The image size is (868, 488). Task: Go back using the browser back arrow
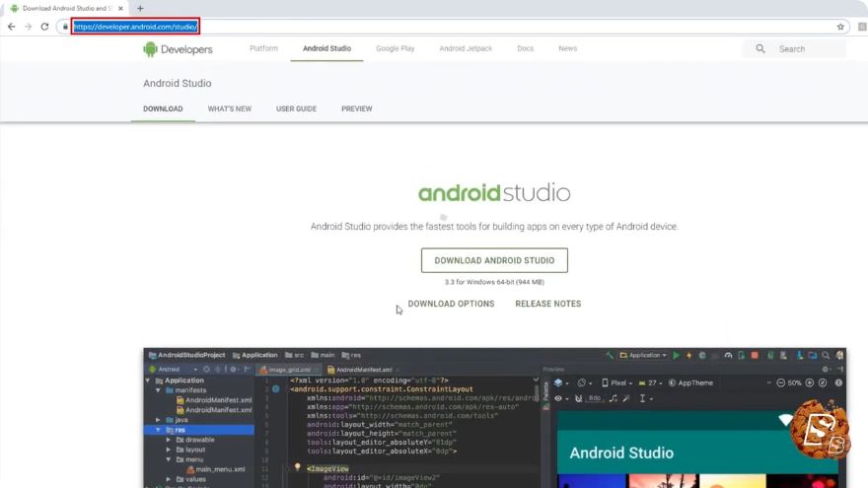[12, 27]
